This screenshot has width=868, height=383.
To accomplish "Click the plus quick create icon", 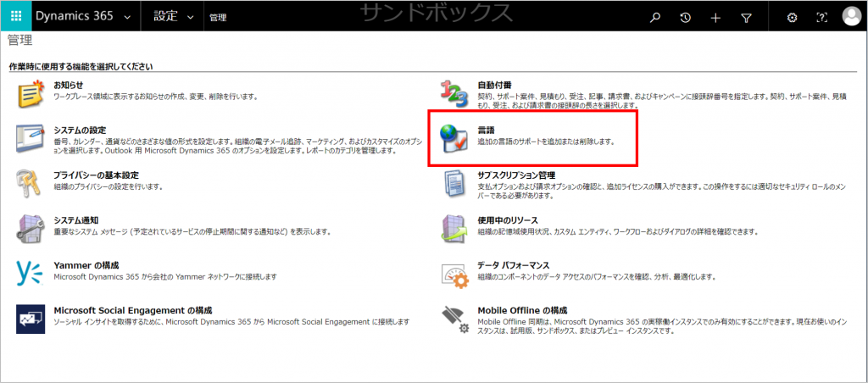I will pyautogui.click(x=715, y=17).
